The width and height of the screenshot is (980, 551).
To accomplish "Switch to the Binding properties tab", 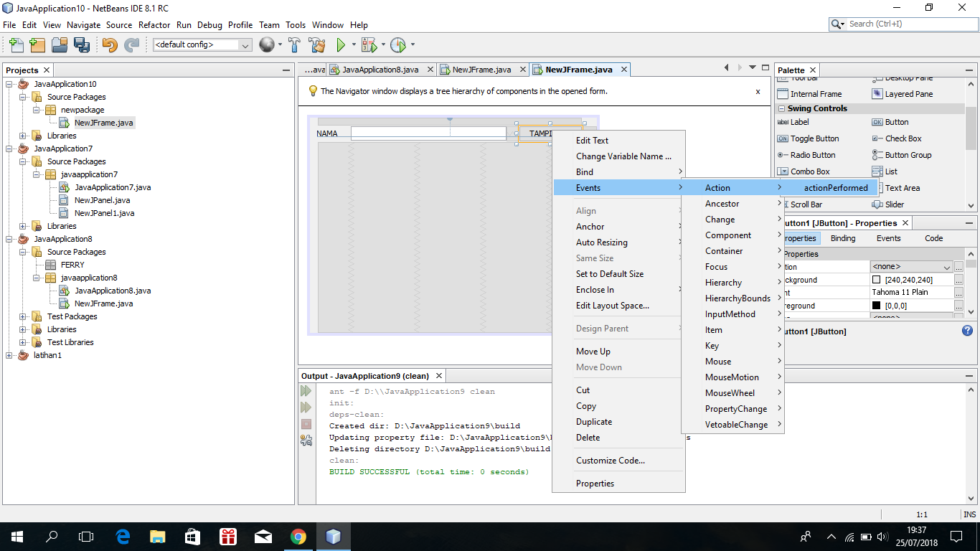I will [843, 238].
